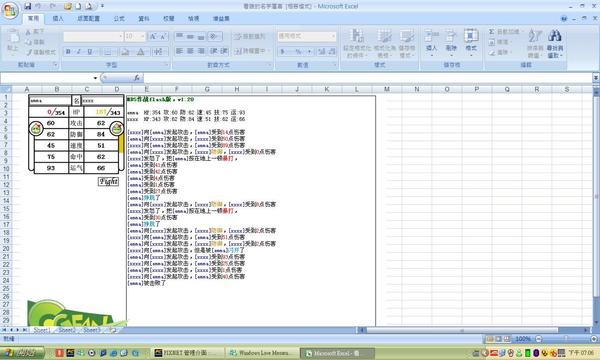This screenshot has height=360, width=600.
Task: Open the Clipboard group dialog launcher
Action: click(55, 65)
